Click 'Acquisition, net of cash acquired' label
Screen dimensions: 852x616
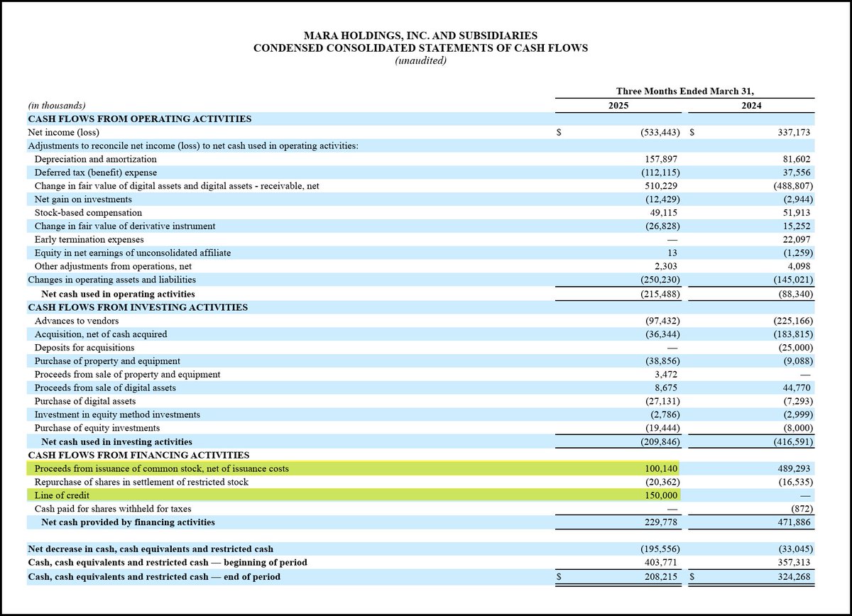point(101,334)
